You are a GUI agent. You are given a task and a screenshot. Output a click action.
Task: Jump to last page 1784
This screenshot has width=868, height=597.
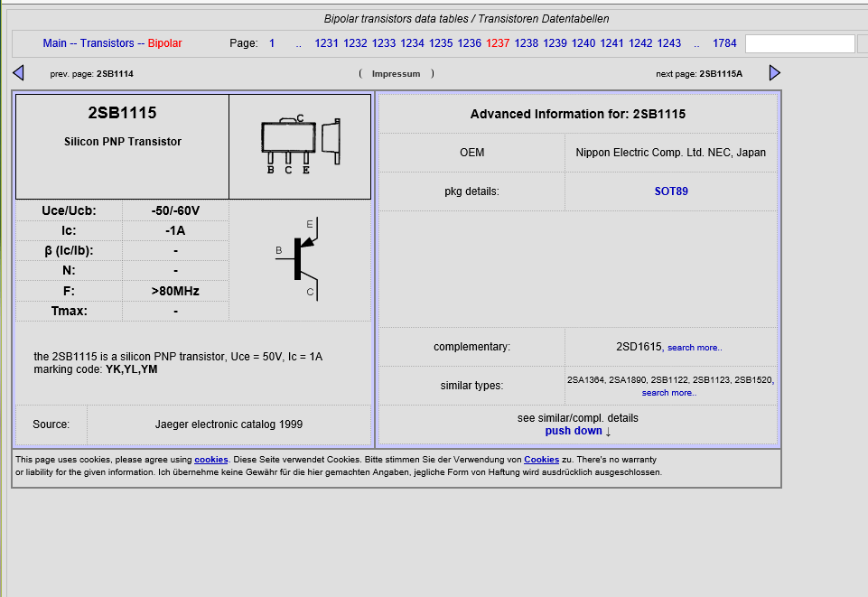724,43
